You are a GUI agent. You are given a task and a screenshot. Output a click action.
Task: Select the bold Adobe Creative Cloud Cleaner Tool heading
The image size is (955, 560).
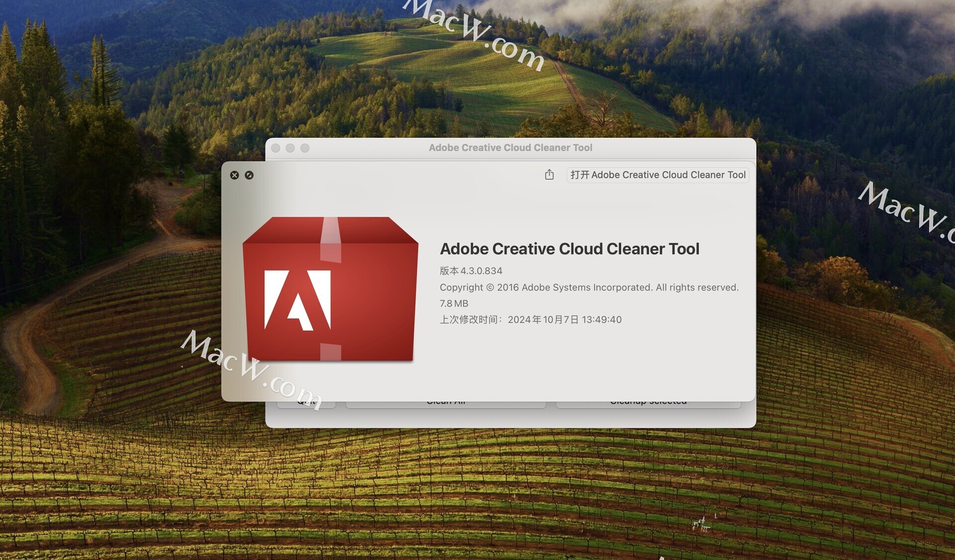tap(570, 249)
